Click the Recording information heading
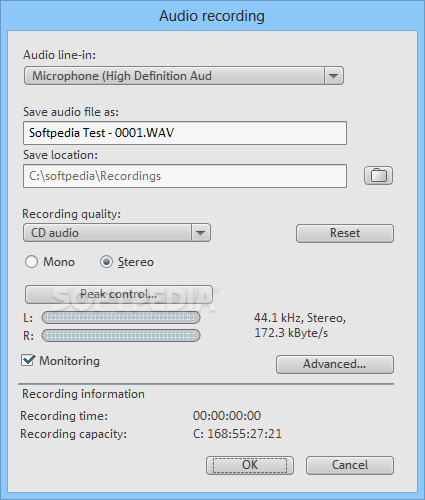Viewport: 425px width, 500px height. pos(83,394)
